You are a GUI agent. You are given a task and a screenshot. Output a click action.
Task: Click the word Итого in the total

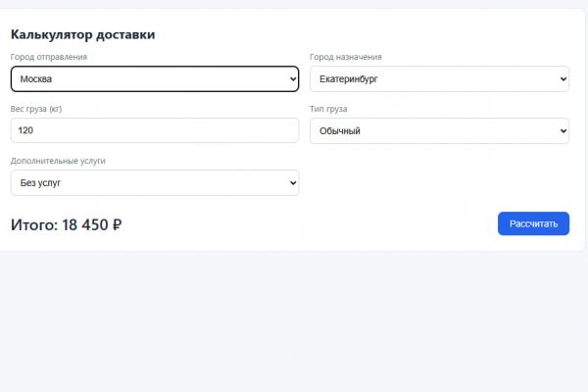click(32, 224)
